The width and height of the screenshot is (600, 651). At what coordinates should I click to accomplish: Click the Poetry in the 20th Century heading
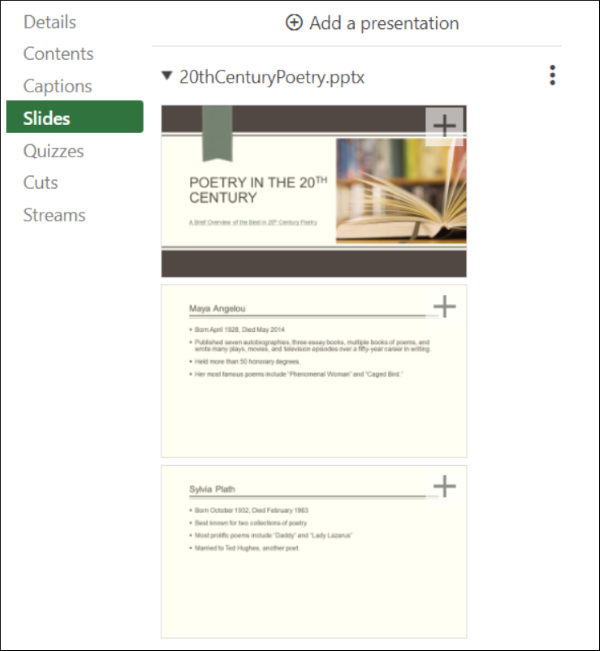[x=258, y=190]
